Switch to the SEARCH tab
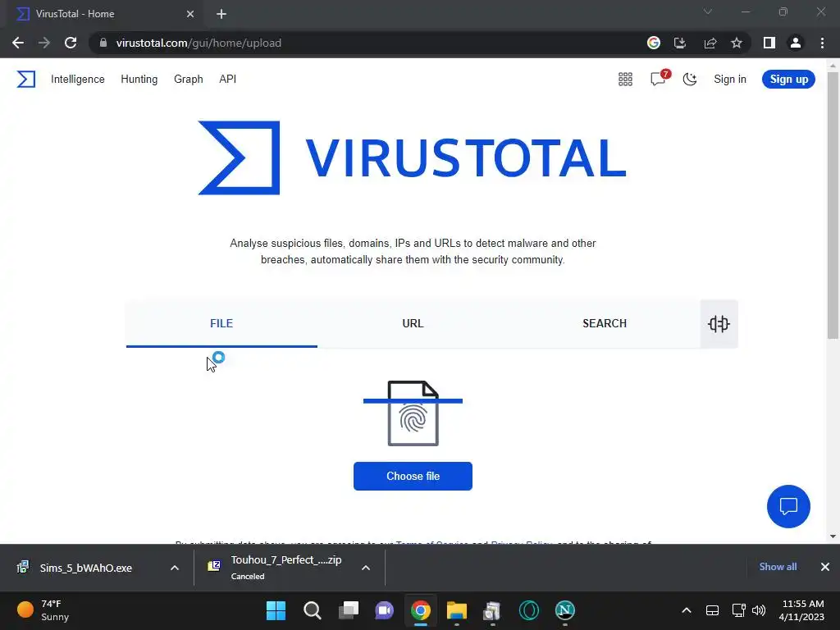 (605, 323)
